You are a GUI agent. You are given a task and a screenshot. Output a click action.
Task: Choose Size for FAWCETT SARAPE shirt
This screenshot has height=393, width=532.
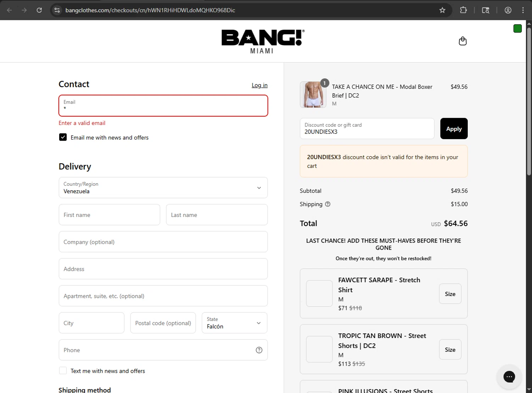450,294
